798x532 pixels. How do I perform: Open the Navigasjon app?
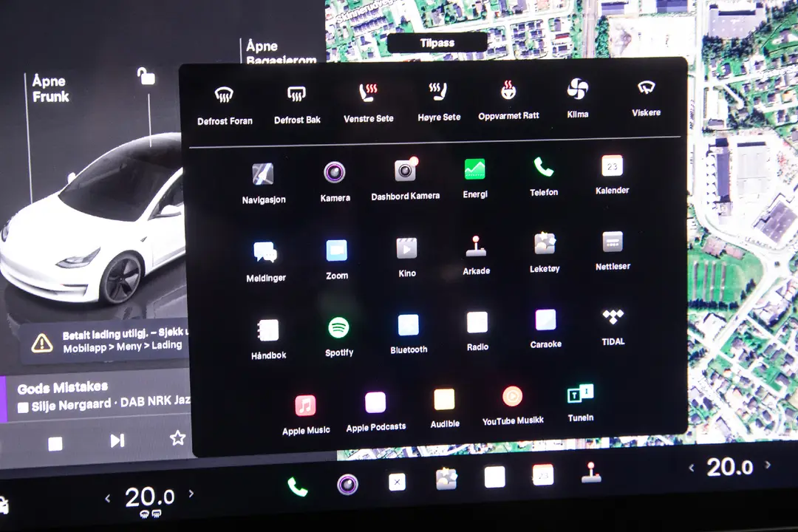(264, 184)
